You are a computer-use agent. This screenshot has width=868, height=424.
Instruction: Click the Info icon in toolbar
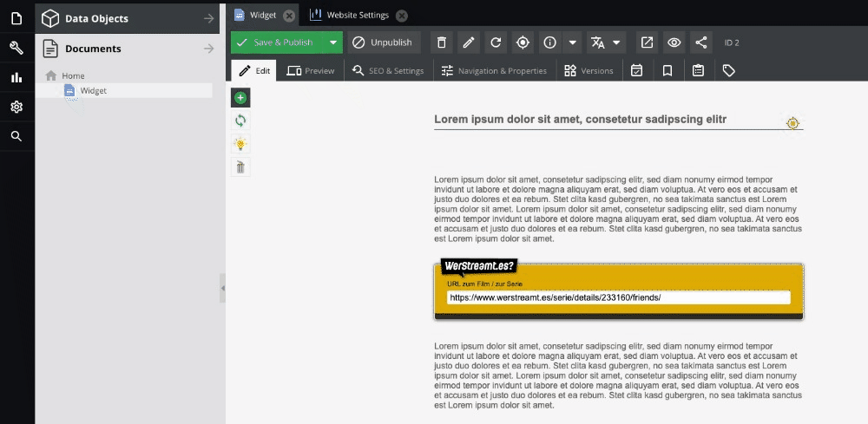click(549, 42)
